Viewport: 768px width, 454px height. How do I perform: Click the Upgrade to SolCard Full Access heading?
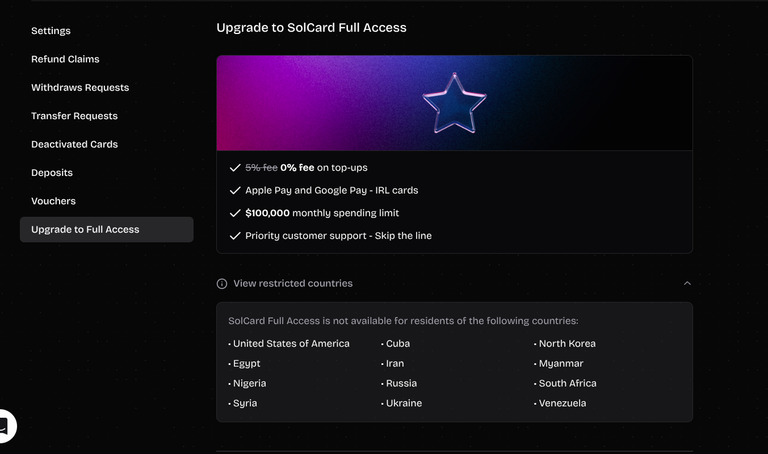pos(312,27)
